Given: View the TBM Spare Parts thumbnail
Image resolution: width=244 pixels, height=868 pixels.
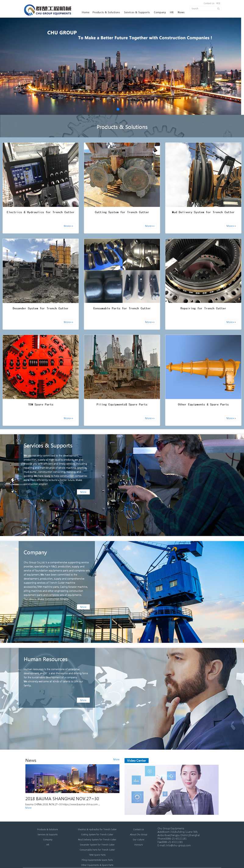Looking at the screenshot, I should (41, 367).
